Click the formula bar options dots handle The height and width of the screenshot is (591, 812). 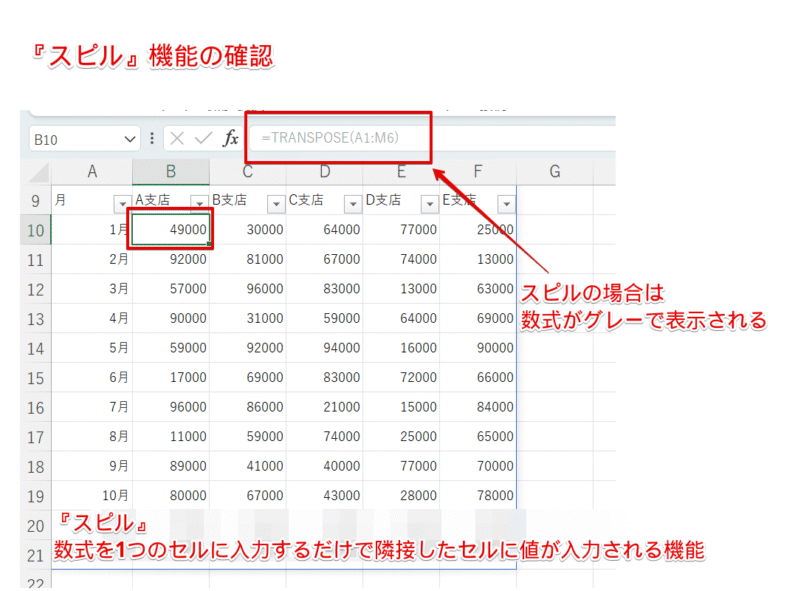point(152,138)
